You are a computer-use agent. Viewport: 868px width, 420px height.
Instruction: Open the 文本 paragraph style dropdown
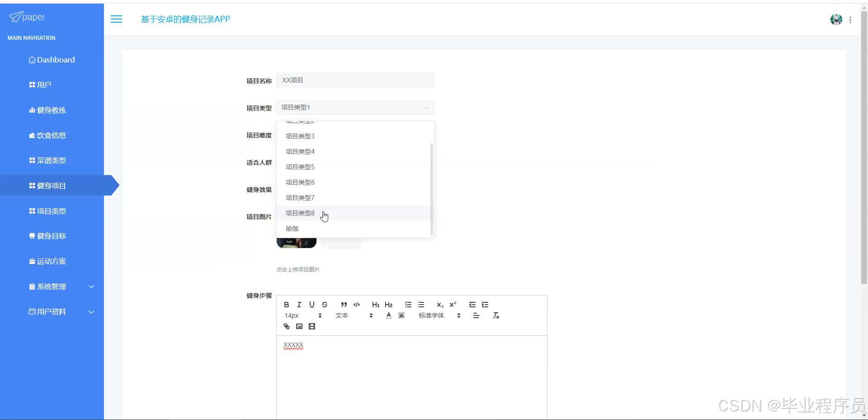pos(354,315)
